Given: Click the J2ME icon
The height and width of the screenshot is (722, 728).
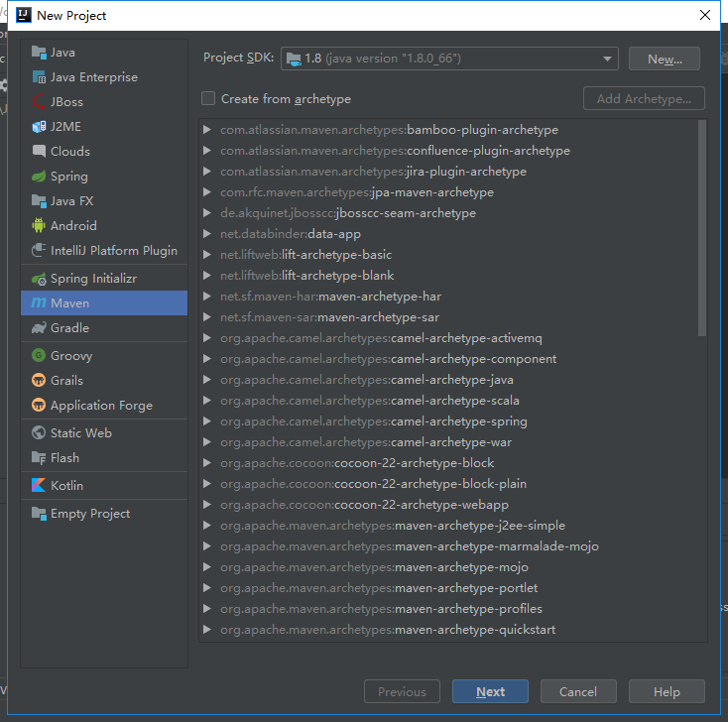Looking at the screenshot, I should pos(39,127).
